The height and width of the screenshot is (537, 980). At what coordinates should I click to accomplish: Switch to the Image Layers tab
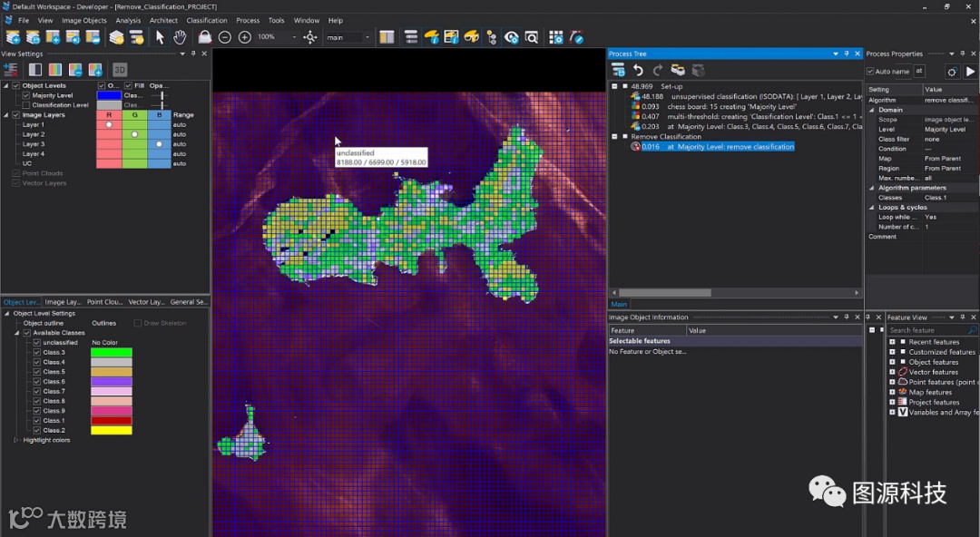63,302
